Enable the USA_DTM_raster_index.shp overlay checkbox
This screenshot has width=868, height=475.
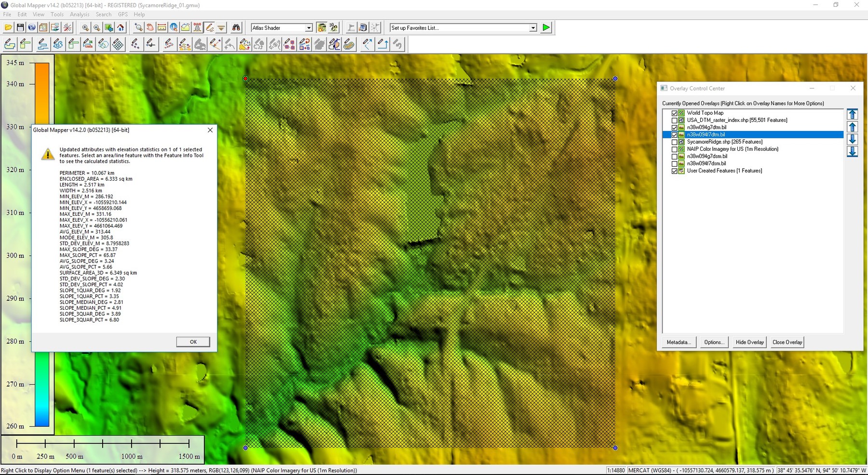point(675,120)
